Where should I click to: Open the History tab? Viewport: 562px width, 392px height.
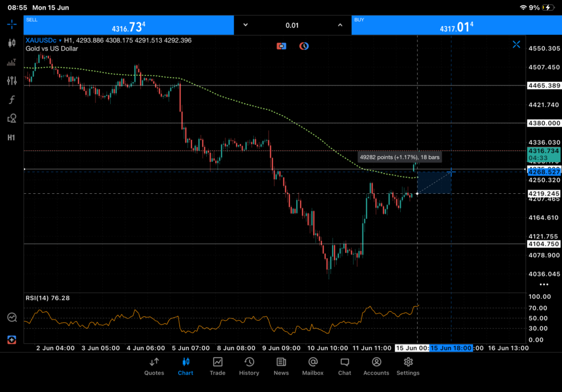click(x=249, y=367)
